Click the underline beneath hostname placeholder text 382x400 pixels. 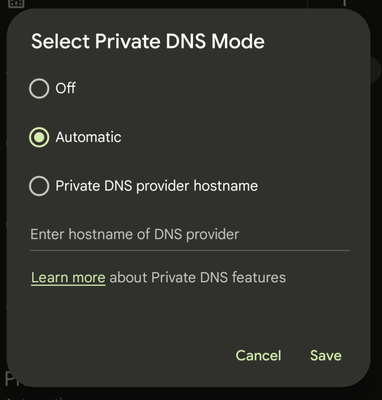190,250
